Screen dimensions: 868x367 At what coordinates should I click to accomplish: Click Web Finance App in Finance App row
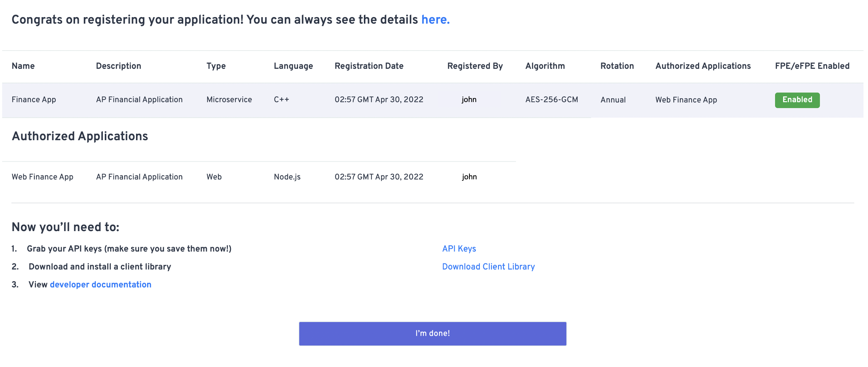[686, 100]
